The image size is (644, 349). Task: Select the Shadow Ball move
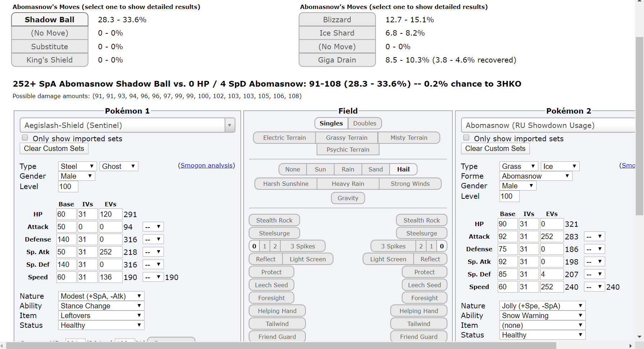[50, 19]
